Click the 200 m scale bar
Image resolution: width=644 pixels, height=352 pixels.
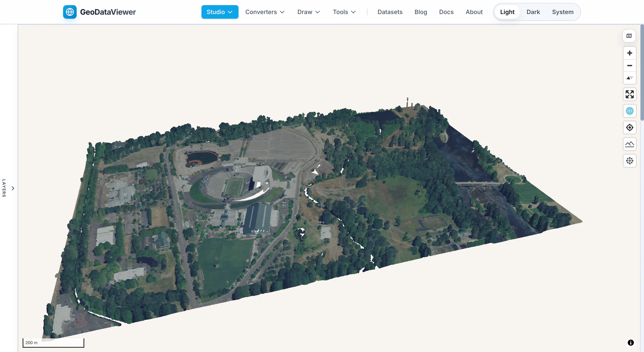(x=53, y=342)
